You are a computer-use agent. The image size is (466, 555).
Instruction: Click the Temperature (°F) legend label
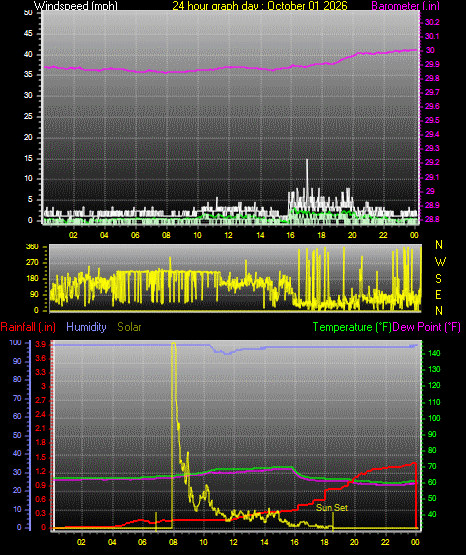tap(352, 327)
